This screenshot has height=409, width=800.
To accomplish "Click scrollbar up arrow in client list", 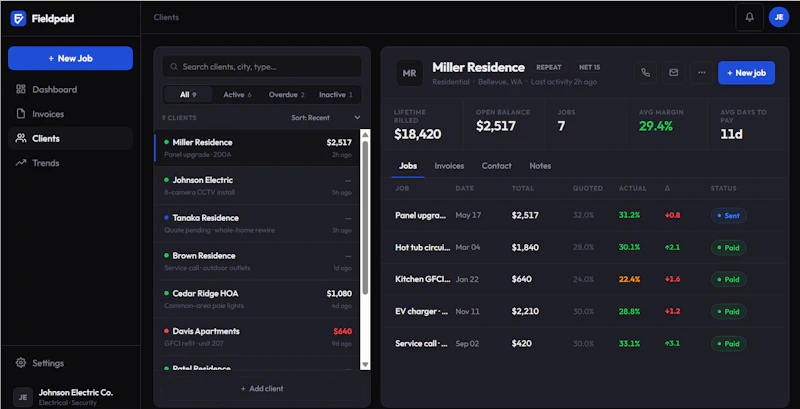I will 365,134.
